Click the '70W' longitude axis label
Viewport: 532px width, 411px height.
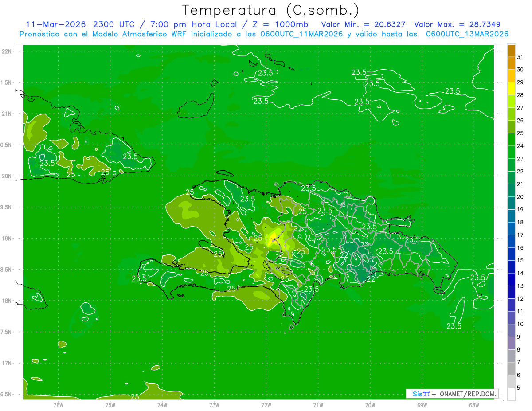[x=370, y=405]
